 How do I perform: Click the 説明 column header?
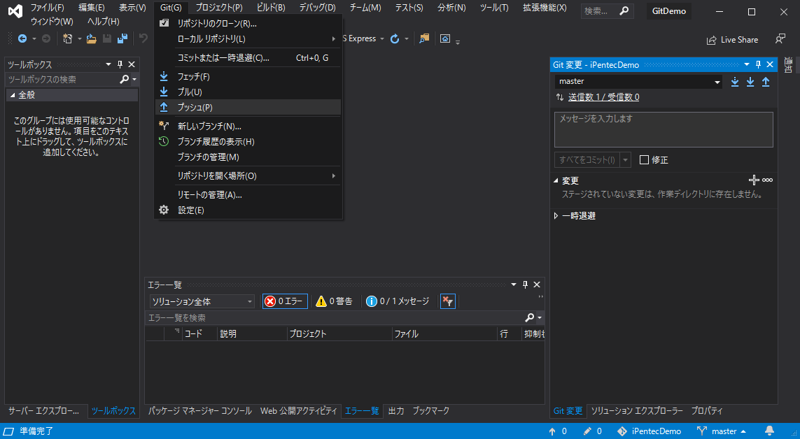coord(251,334)
